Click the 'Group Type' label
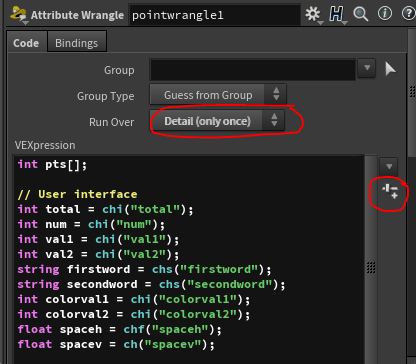The width and height of the screenshot is (416, 364). 106,96
